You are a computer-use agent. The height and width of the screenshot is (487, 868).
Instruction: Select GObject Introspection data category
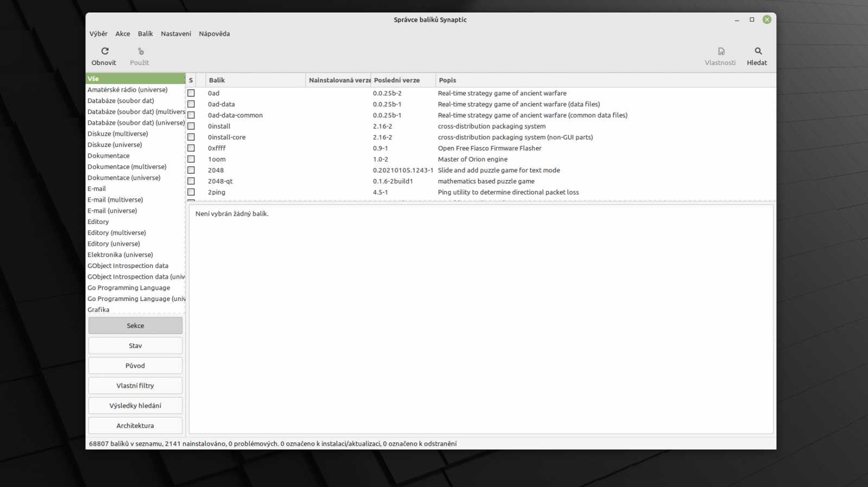coord(136,266)
